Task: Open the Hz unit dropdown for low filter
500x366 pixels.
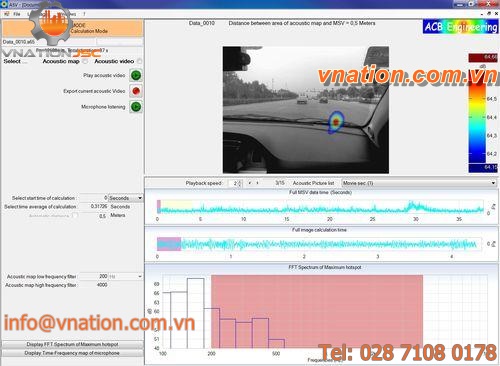Action: 126,276
